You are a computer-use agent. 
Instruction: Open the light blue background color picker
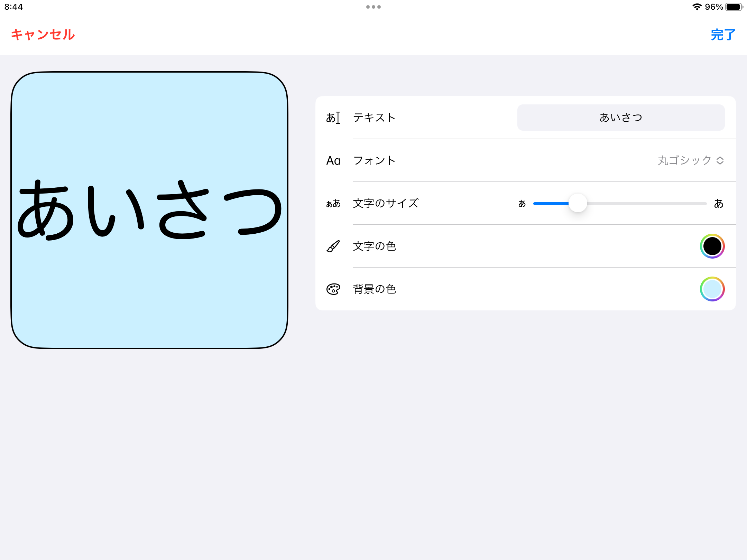tap(712, 289)
